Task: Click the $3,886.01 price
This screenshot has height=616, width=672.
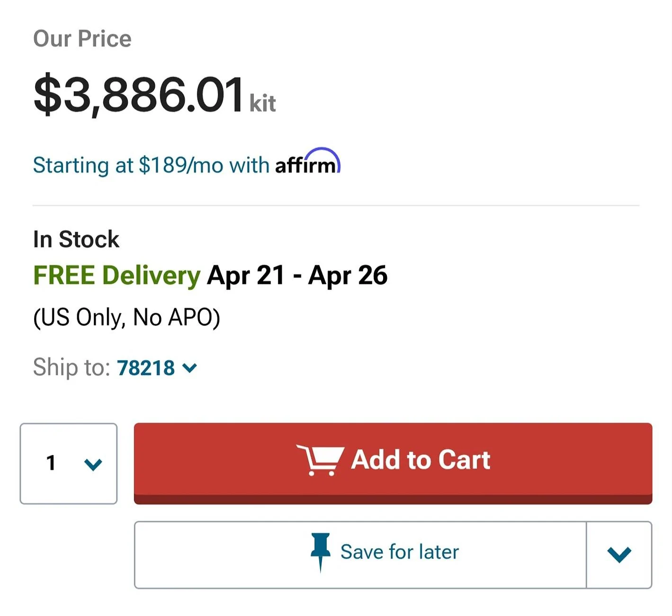Action: pyautogui.click(x=139, y=95)
